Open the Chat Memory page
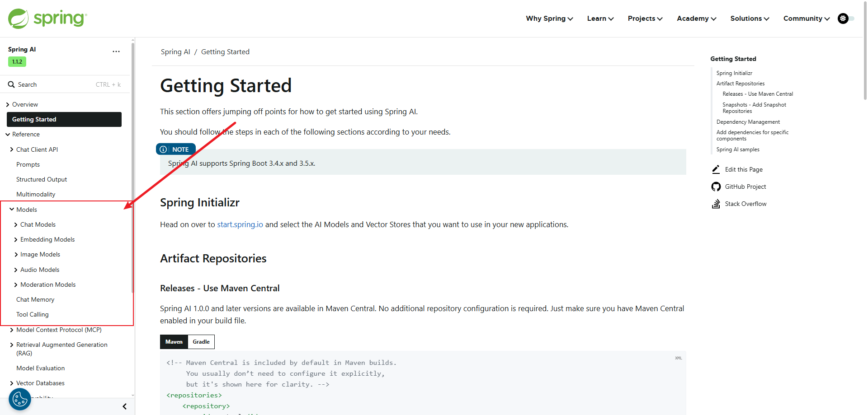Screen dimensions: 868x415 (x=35, y=299)
